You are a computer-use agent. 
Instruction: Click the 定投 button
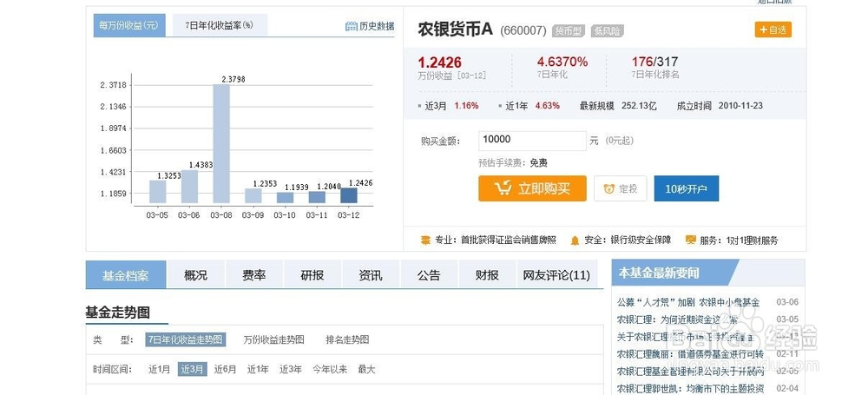pos(620,188)
